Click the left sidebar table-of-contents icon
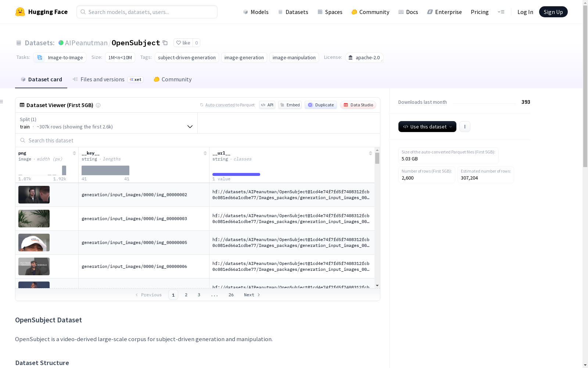 2,102
